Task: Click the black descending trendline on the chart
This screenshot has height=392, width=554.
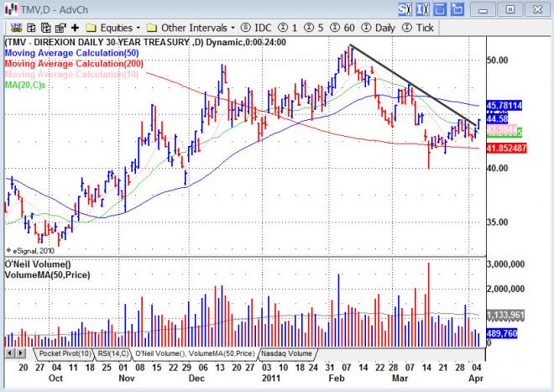Action: [413, 85]
